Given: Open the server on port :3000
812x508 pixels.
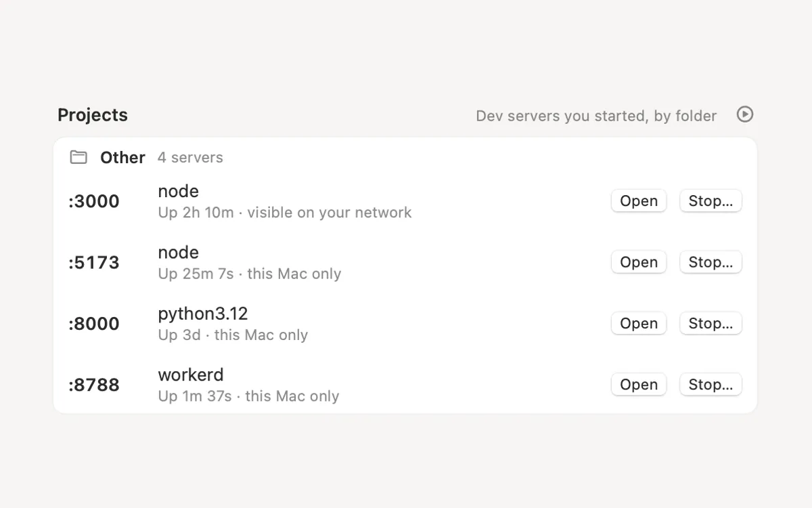Looking at the screenshot, I should (x=639, y=201).
